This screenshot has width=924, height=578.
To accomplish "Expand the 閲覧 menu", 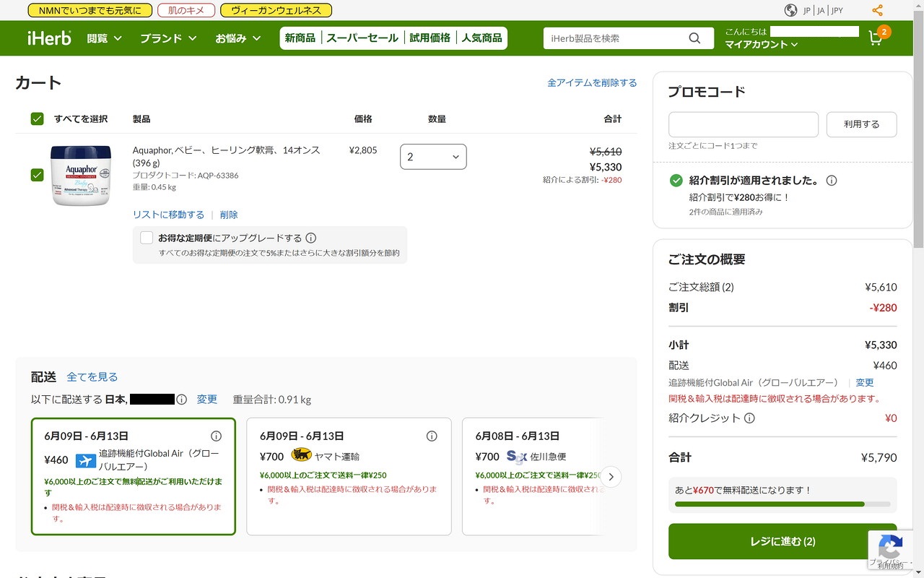I will 105,38.
